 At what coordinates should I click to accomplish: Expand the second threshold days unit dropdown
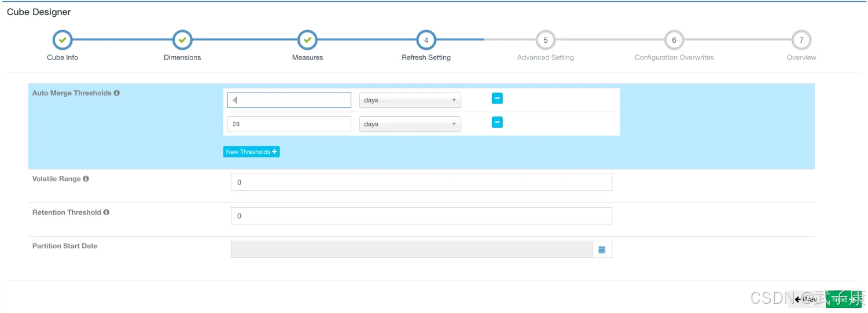point(410,124)
